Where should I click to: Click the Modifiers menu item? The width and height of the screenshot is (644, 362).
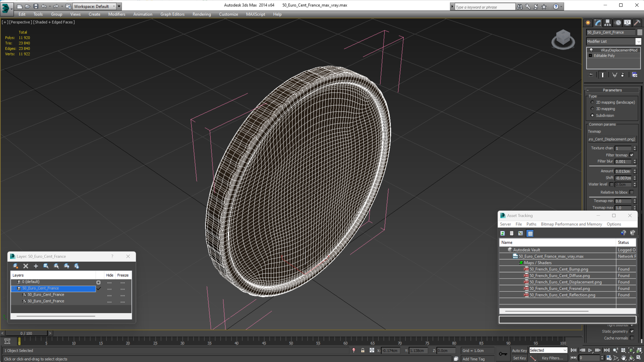(117, 14)
